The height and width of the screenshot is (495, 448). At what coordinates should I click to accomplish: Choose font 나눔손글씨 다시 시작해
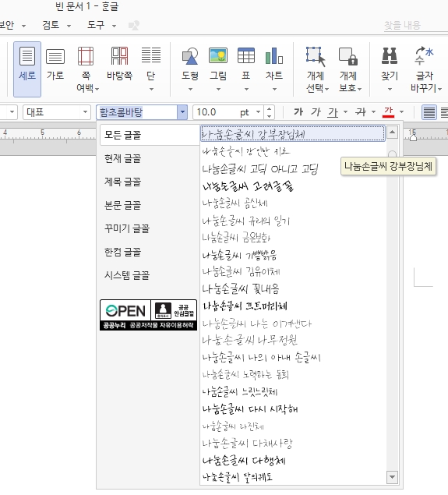tap(293, 409)
